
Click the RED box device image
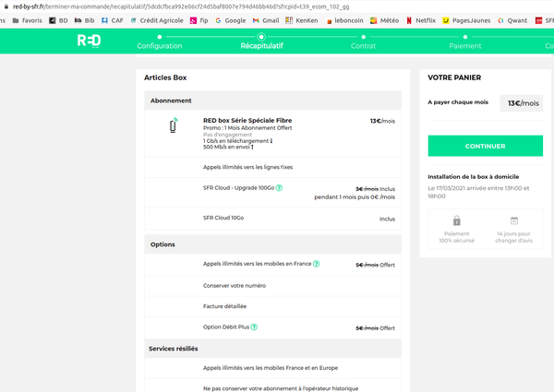click(173, 125)
